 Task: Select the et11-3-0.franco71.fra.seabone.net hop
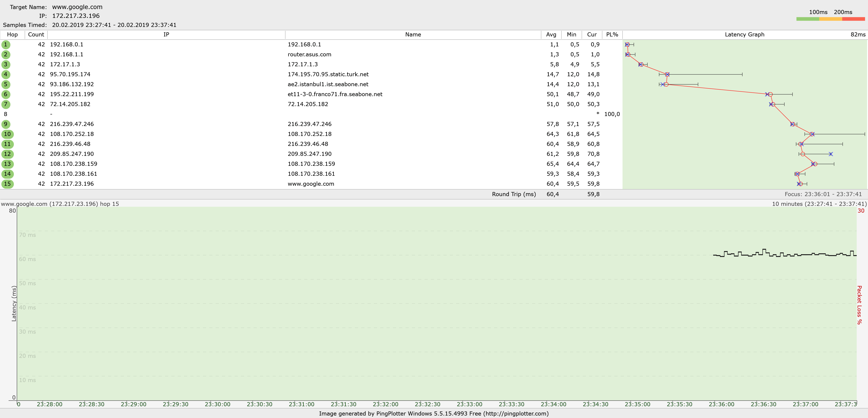click(x=335, y=94)
